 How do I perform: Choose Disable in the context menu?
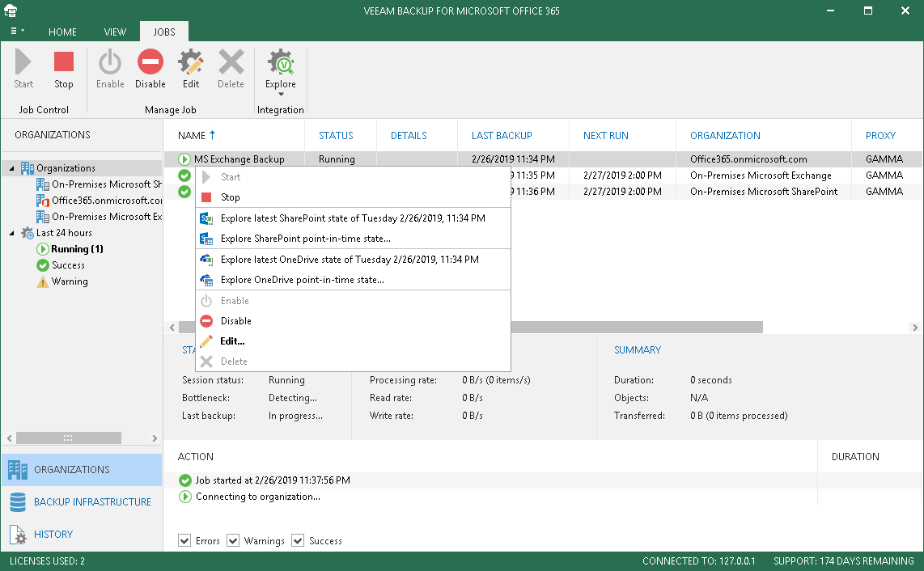[353, 321]
